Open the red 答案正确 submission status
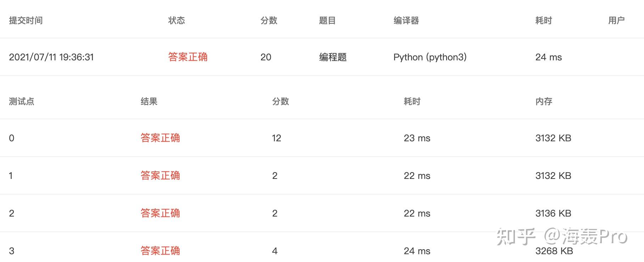The width and height of the screenshot is (644, 262). coord(188,57)
